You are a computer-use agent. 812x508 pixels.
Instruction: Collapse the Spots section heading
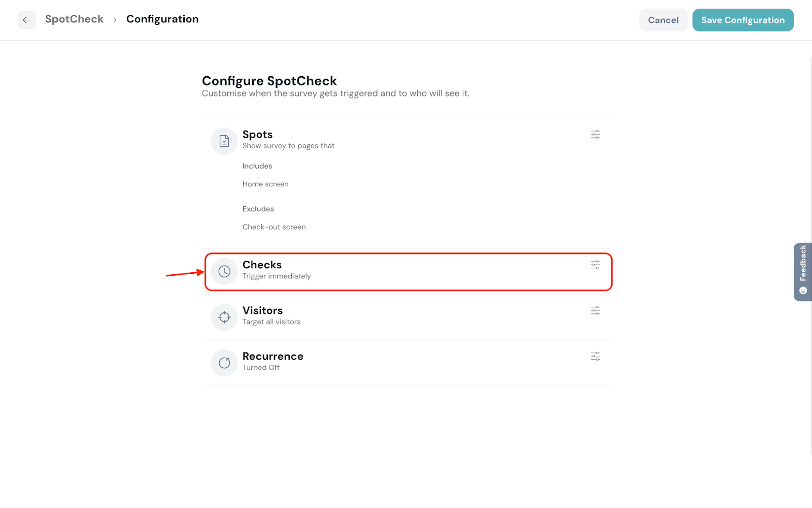coord(257,135)
